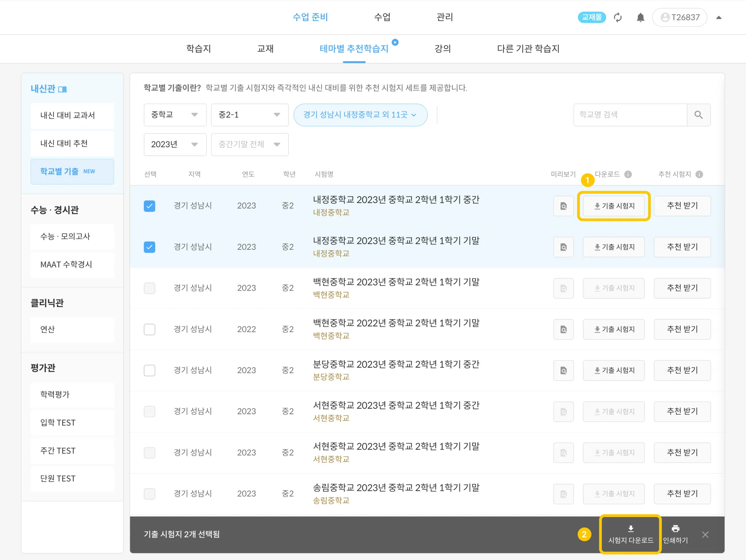This screenshot has width=746, height=560.
Task: Click 시험지 다운로드 in bottom bar
Action: (631, 534)
